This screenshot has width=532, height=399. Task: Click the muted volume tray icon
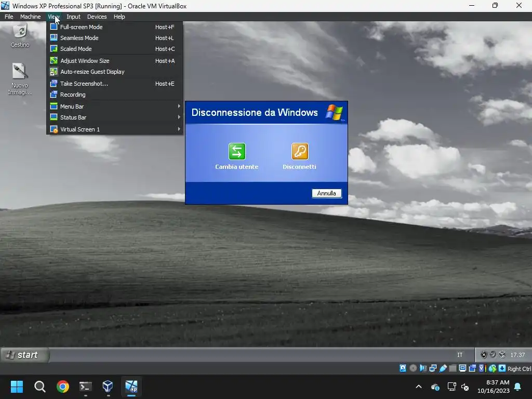pyautogui.click(x=465, y=387)
